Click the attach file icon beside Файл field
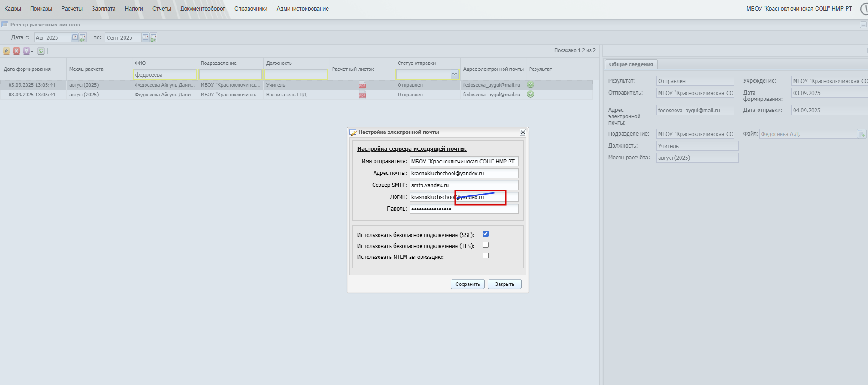868x385 pixels. click(x=861, y=134)
